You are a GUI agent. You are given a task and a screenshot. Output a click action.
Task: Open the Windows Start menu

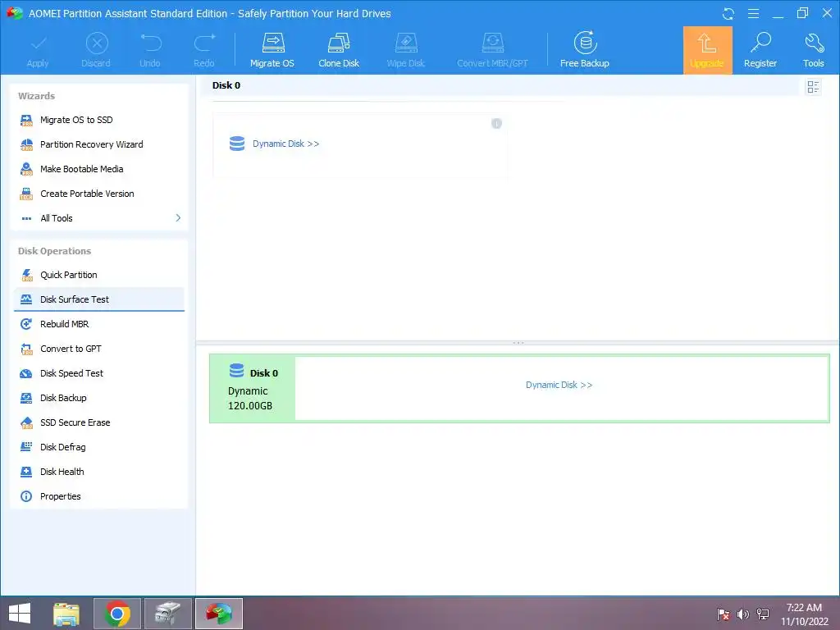point(20,614)
